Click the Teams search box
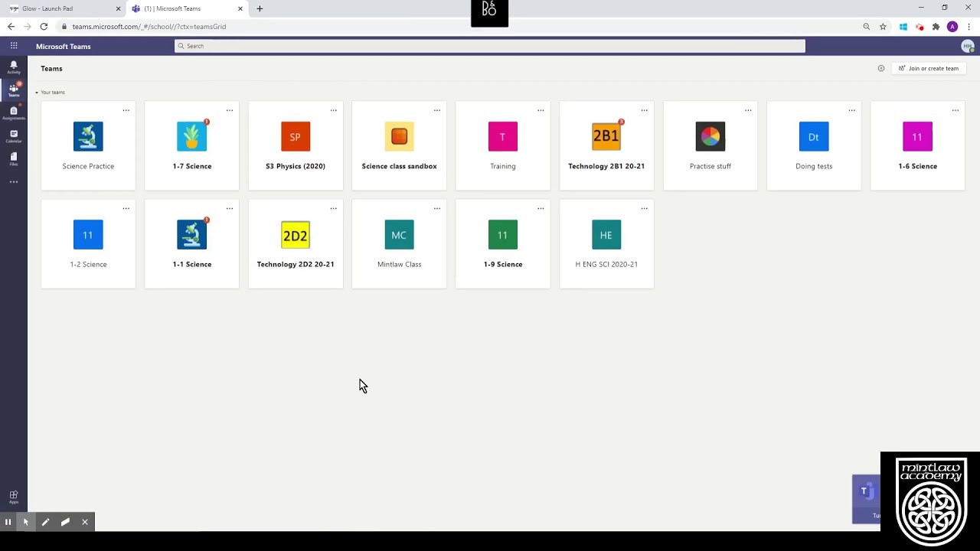980x551 pixels. coord(490,46)
